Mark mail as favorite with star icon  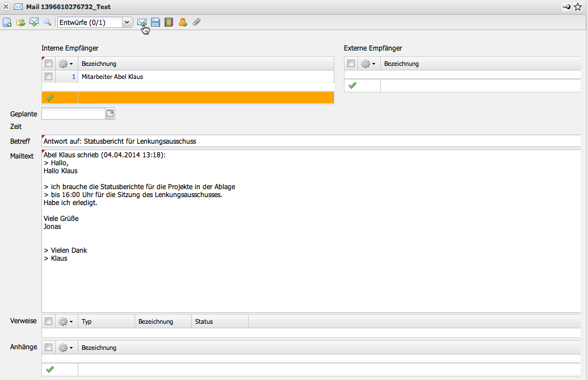tap(578, 7)
